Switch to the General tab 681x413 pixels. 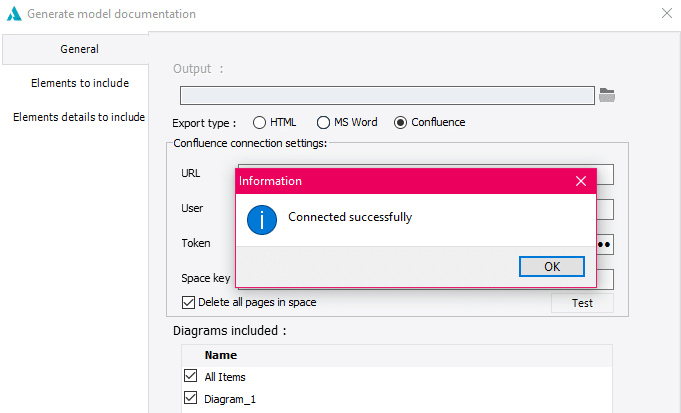point(79,49)
